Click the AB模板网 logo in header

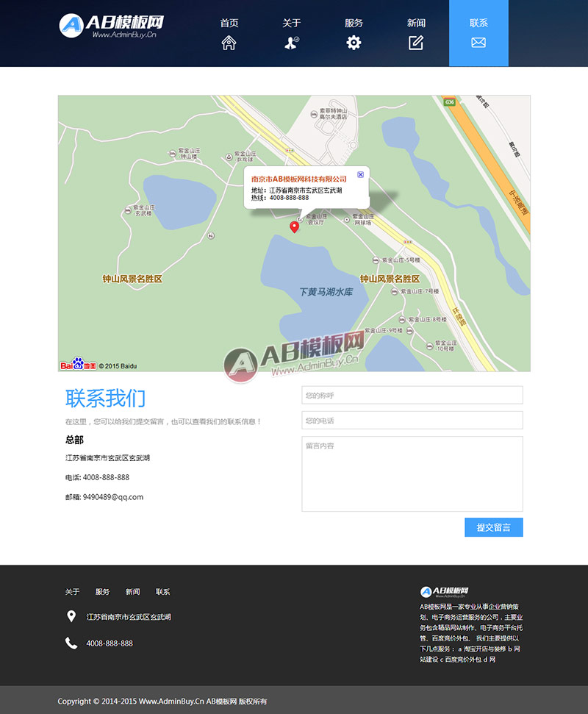[x=112, y=26]
